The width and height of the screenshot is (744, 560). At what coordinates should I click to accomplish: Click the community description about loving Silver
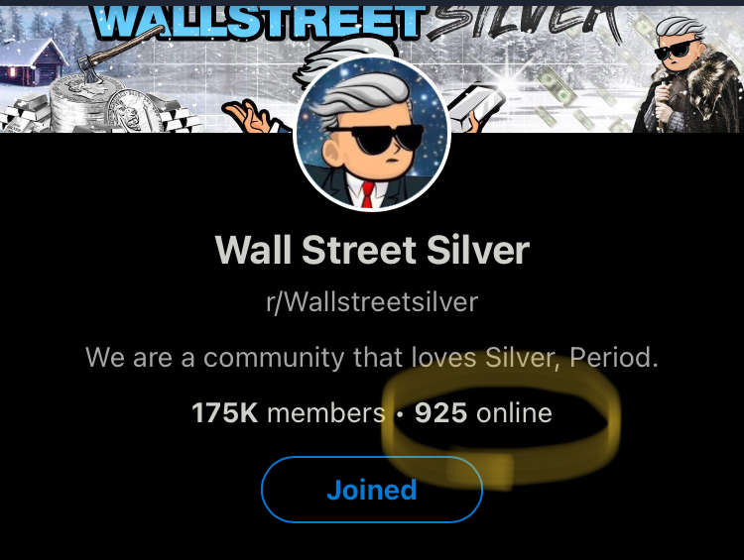coord(372,357)
